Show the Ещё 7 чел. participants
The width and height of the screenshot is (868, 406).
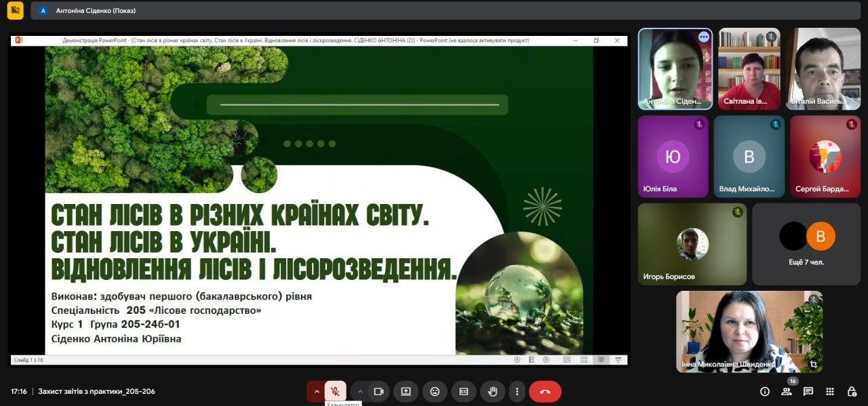(x=806, y=244)
